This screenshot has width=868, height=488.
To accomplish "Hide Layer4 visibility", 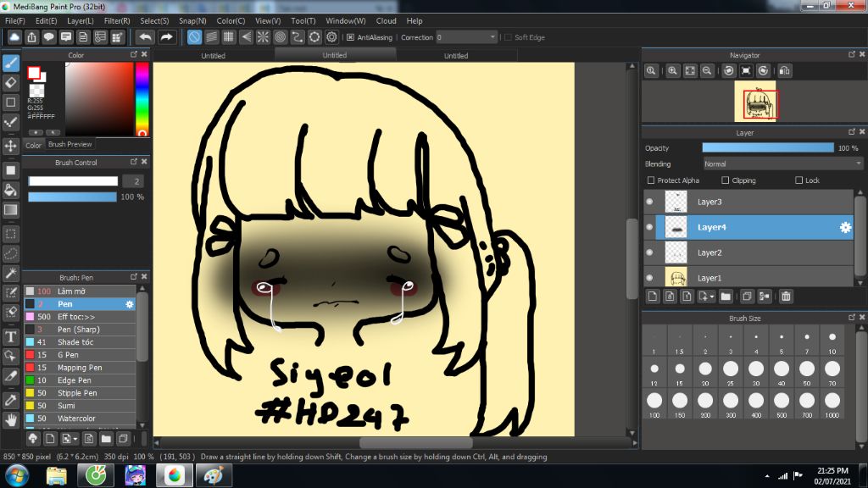I will [x=649, y=227].
